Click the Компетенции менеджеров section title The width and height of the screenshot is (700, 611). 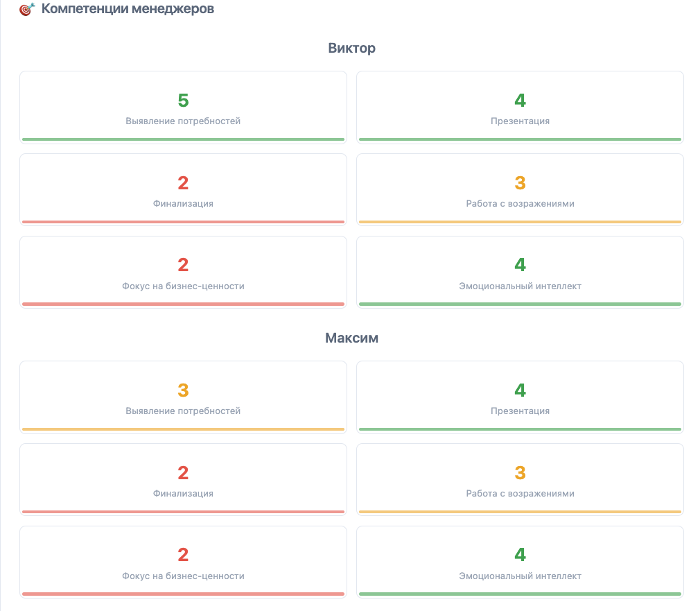(x=128, y=10)
